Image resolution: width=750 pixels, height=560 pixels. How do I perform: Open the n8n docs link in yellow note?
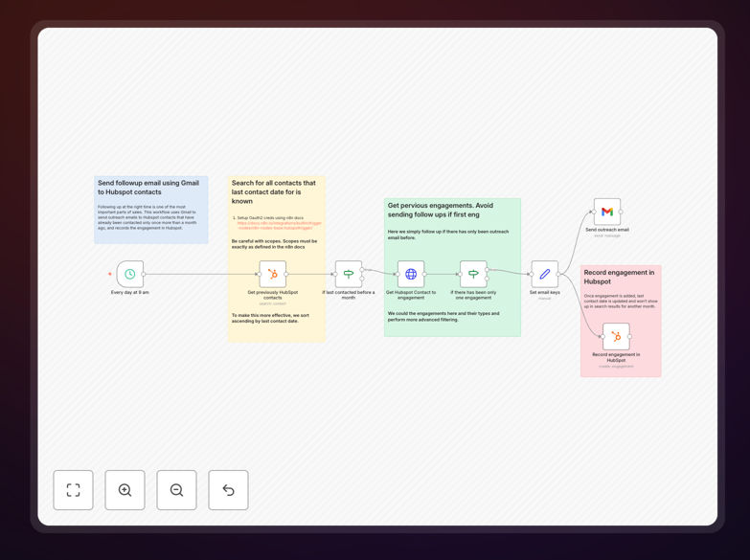point(279,225)
